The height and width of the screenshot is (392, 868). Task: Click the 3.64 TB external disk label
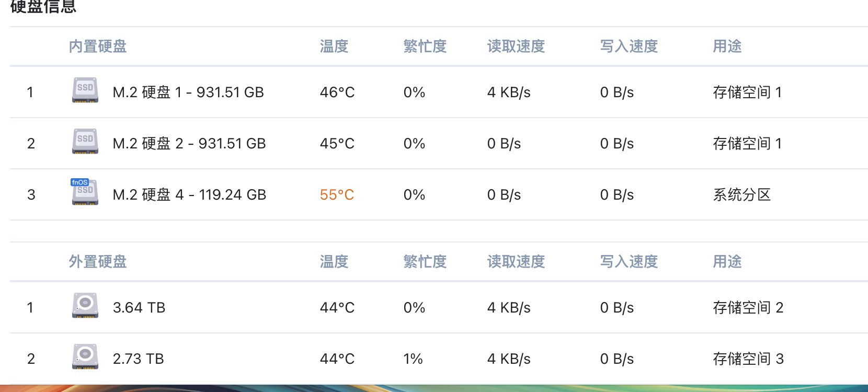click(139, 308)
